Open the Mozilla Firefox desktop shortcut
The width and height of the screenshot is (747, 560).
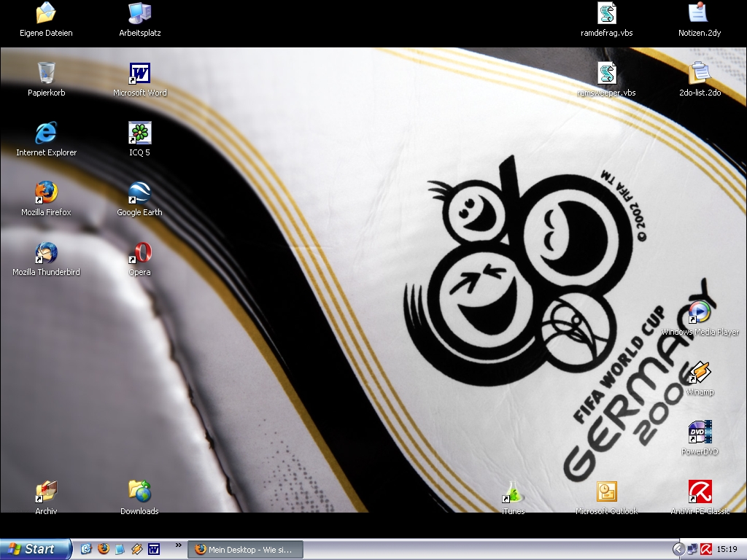tap(46, 192)
